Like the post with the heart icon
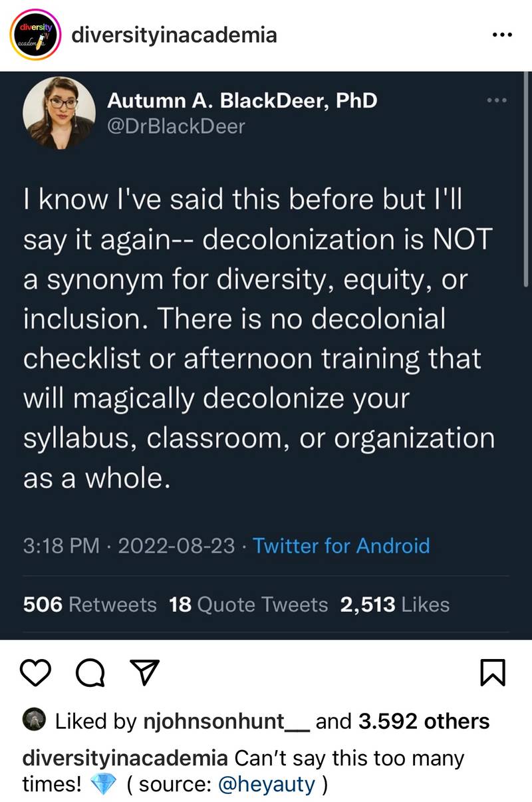 coord(39,673)
